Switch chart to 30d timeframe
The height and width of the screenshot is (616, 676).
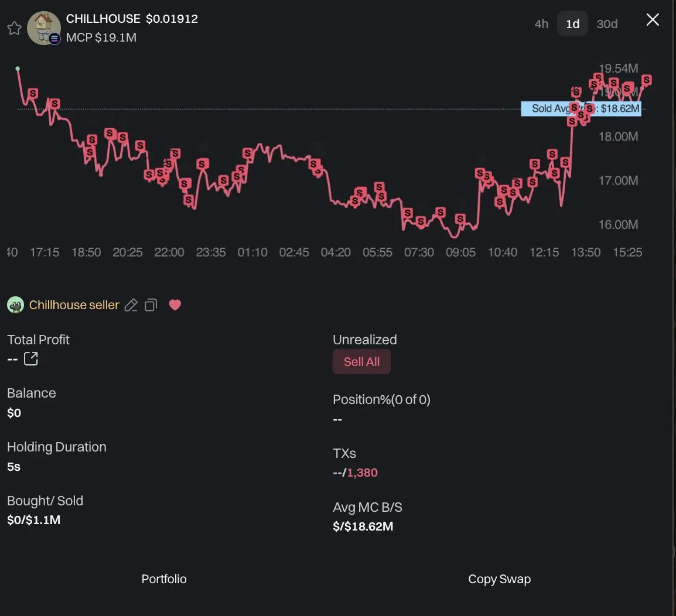pos(607,24)
